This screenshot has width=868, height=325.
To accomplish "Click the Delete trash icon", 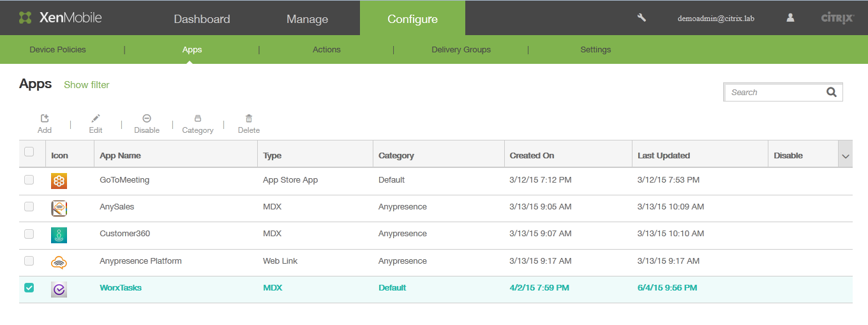I will coord(249,119).
